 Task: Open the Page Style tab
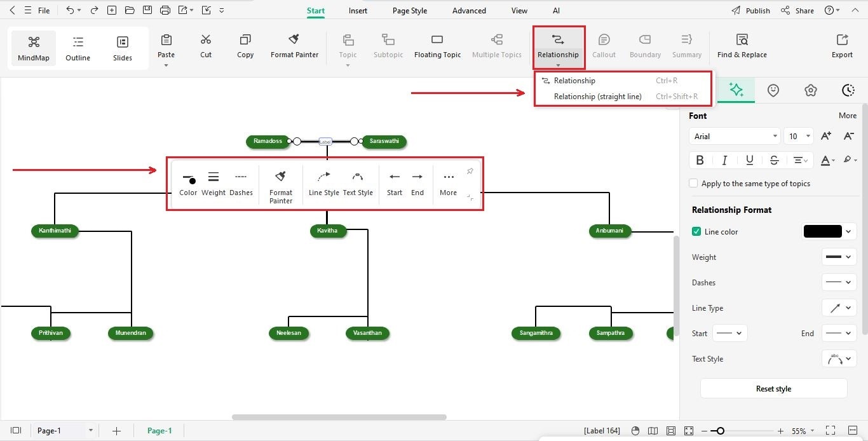coord(410,11)
